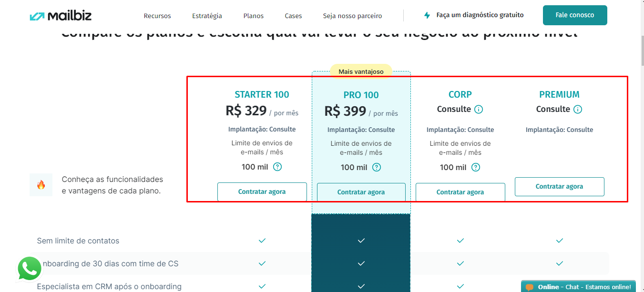Open the Cases menu item
Image resolution: width=644 pixels, height=292 pixels.
pos(294,16)
